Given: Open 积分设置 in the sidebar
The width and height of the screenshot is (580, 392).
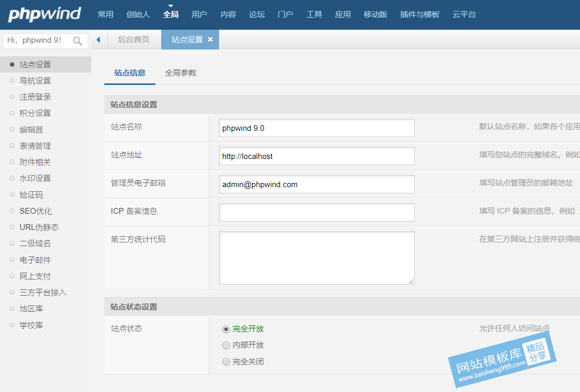Looking at the screenshot, I should [x=35, y=114].
